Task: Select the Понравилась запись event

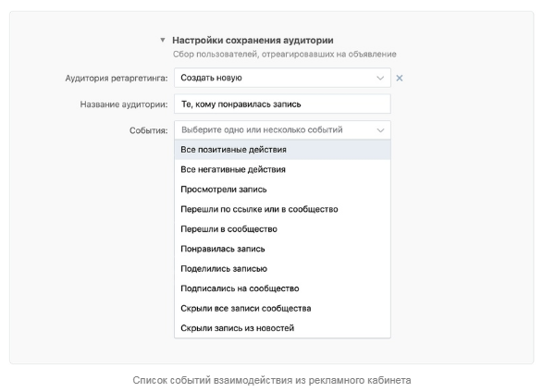Action: [x=282, y=249]
